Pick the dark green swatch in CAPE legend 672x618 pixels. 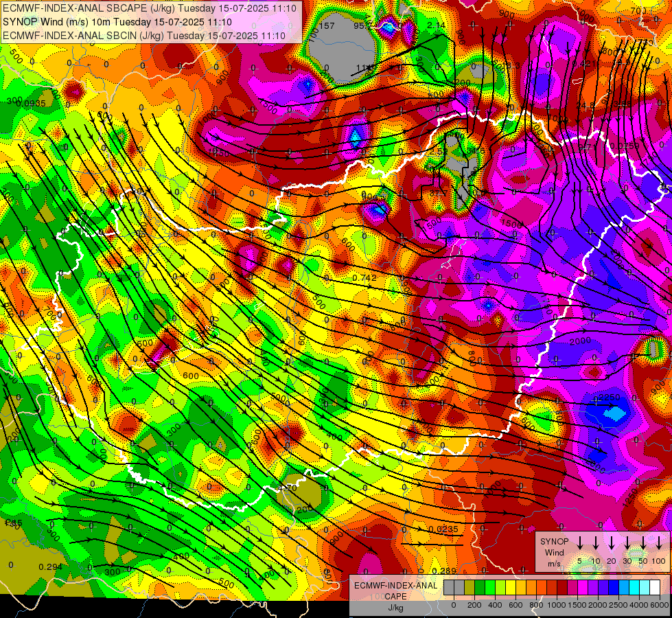click(x=480, y=588)
